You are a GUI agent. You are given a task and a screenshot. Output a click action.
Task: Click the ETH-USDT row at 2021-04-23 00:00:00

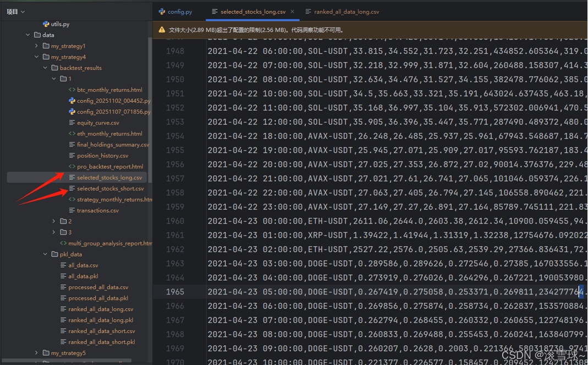[x=398, y=221]
